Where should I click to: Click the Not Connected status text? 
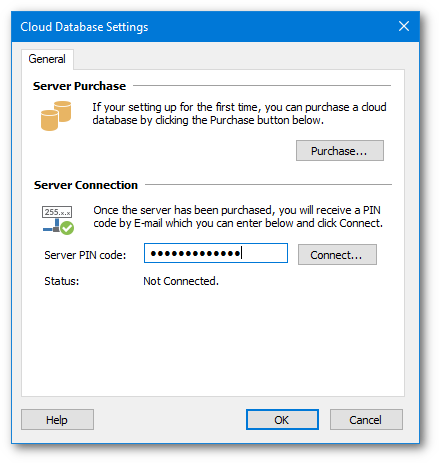[x=181, y=281]
